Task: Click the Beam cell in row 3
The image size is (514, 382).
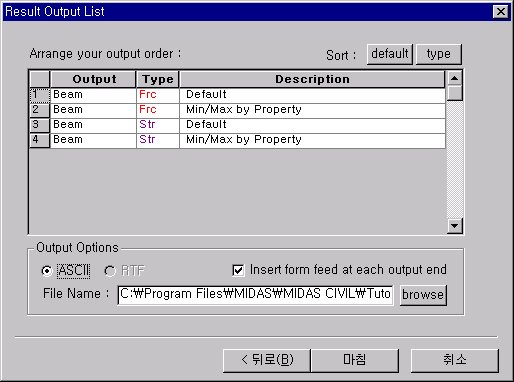Action: point(93,125)
